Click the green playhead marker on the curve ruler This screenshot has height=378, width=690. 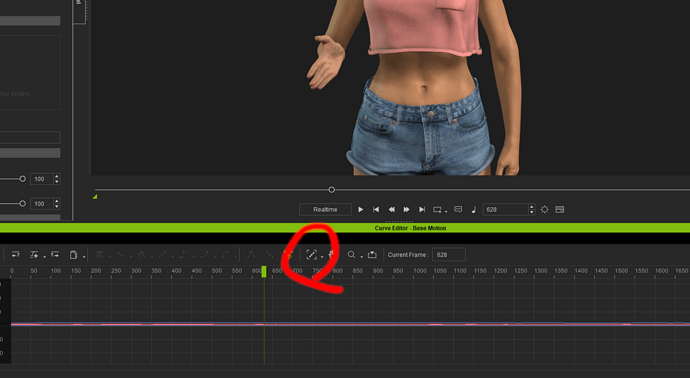[264, 271]
